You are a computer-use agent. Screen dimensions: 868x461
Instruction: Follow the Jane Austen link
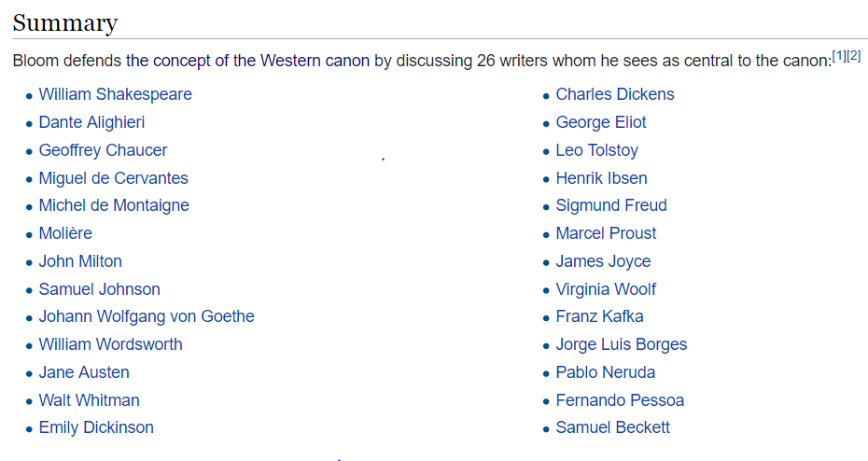(x=84, y=372)
